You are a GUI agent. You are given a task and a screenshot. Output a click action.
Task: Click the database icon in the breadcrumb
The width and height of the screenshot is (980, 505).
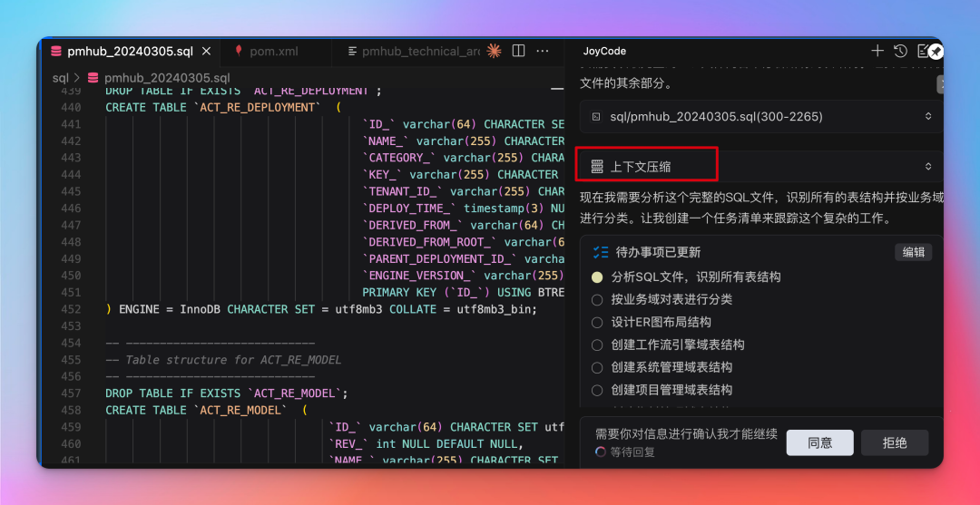coord(93,78)
